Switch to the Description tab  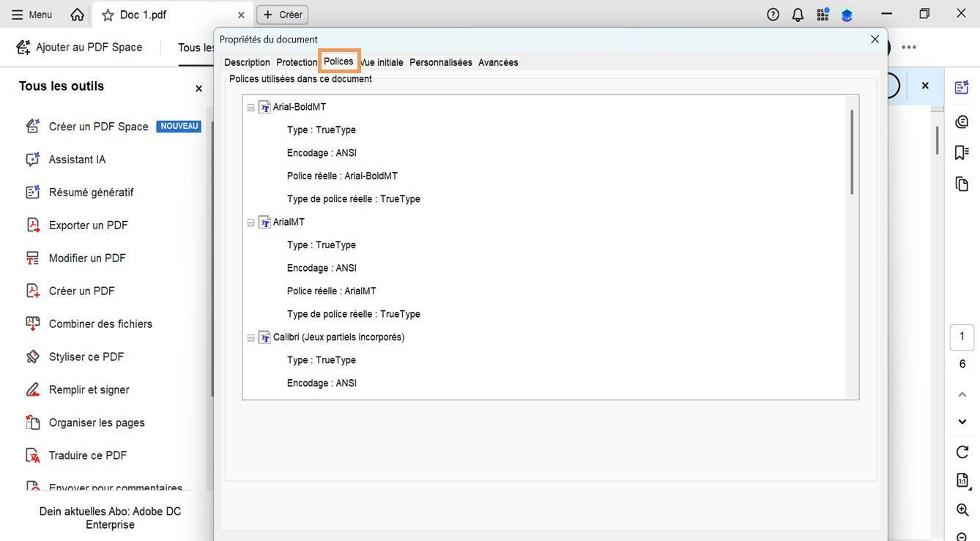(x=247, y=62)
